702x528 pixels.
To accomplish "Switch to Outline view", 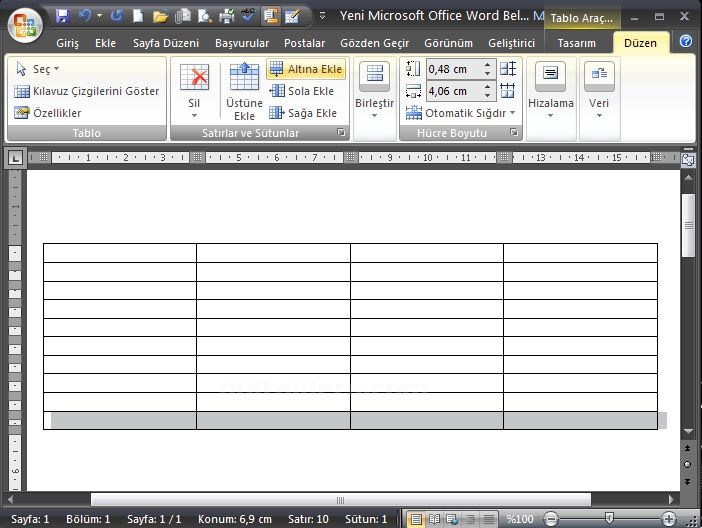I will 470,519.
